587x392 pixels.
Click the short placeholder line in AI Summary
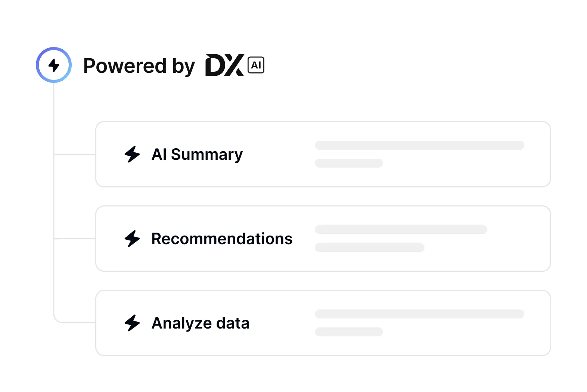(349, 163)
